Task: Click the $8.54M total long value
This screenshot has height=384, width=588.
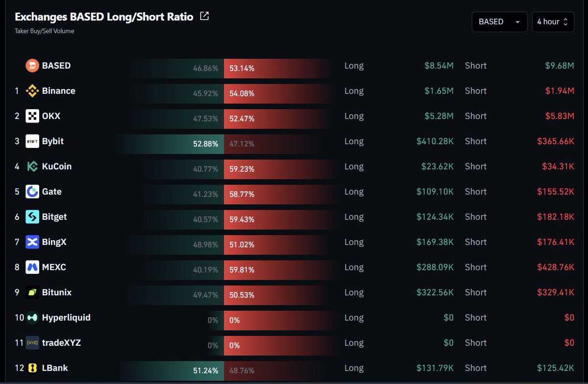Action: [x=439, y=66]
